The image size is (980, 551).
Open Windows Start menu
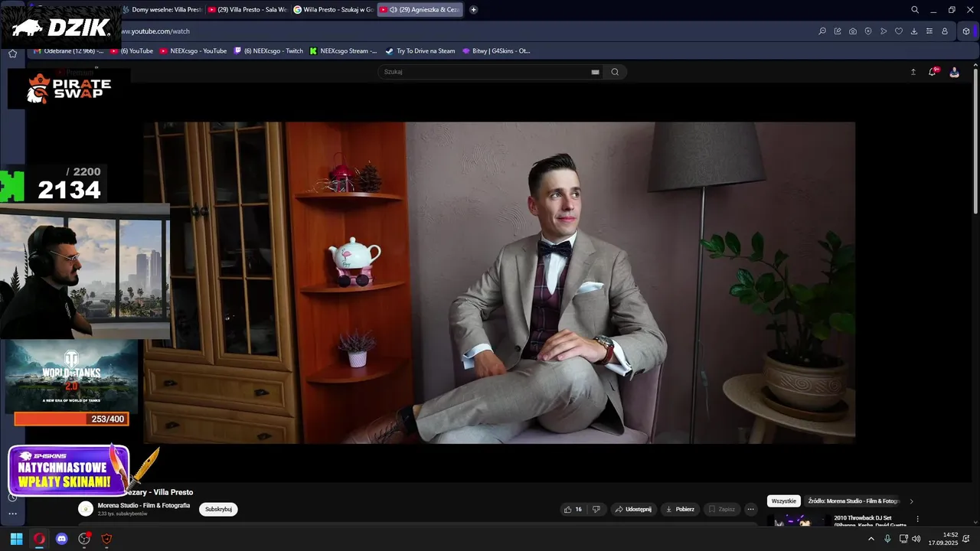(x=16, y=539)
